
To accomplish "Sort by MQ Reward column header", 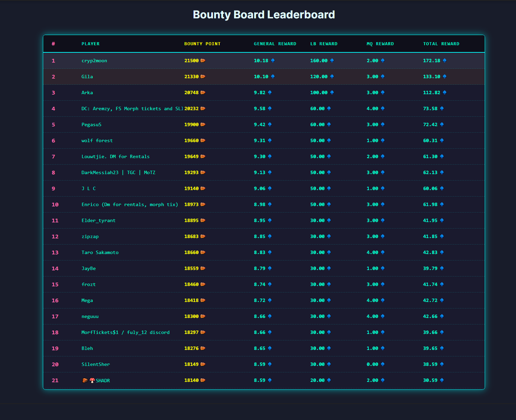I will pos(380,44).
